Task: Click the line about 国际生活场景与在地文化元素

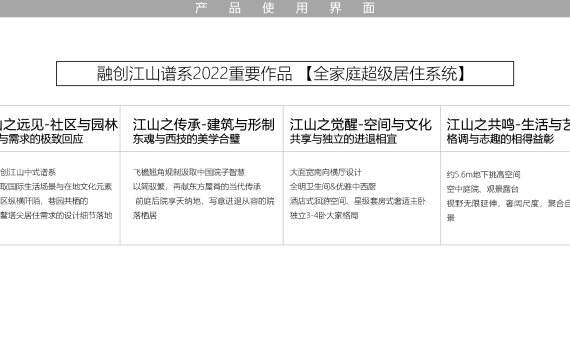Action: click(x=56, y=187)
